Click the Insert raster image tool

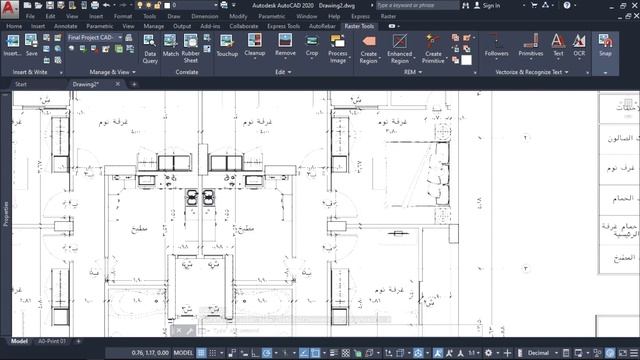tap(12, 45)
